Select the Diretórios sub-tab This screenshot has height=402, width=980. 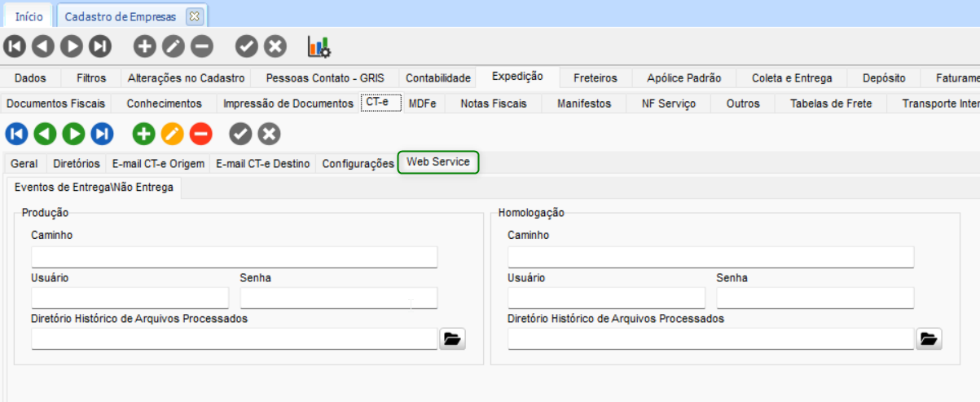[76, 164]
